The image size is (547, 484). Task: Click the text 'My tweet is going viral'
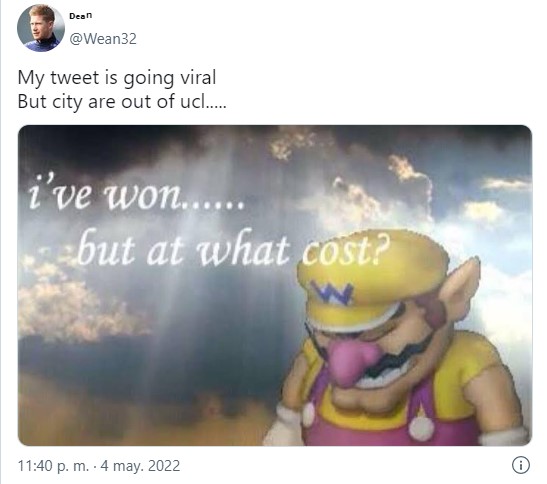coord(117,77)
